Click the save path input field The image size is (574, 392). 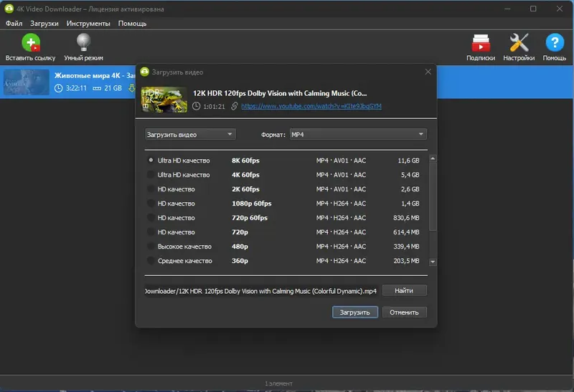coord(261,291)
